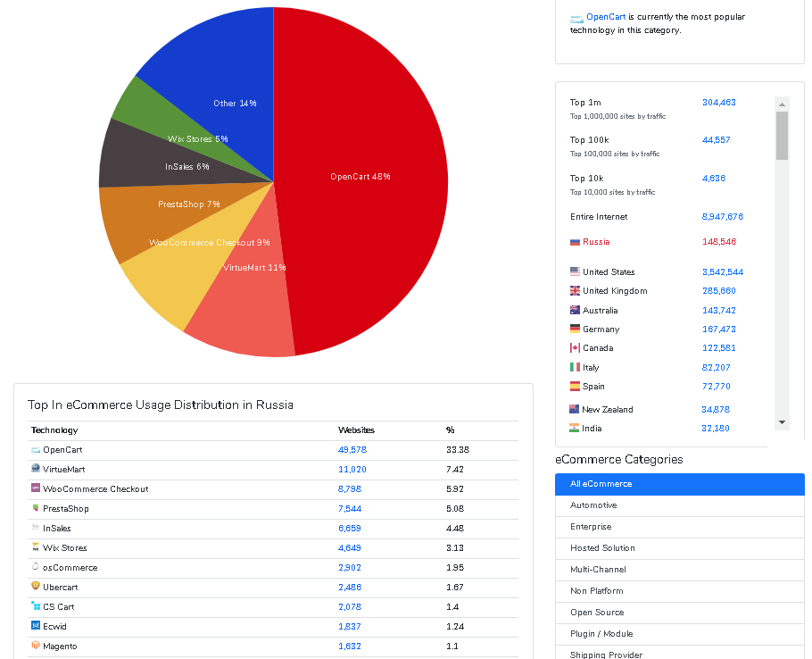Click the OpenCart icon in the table row

pos(35,450)
